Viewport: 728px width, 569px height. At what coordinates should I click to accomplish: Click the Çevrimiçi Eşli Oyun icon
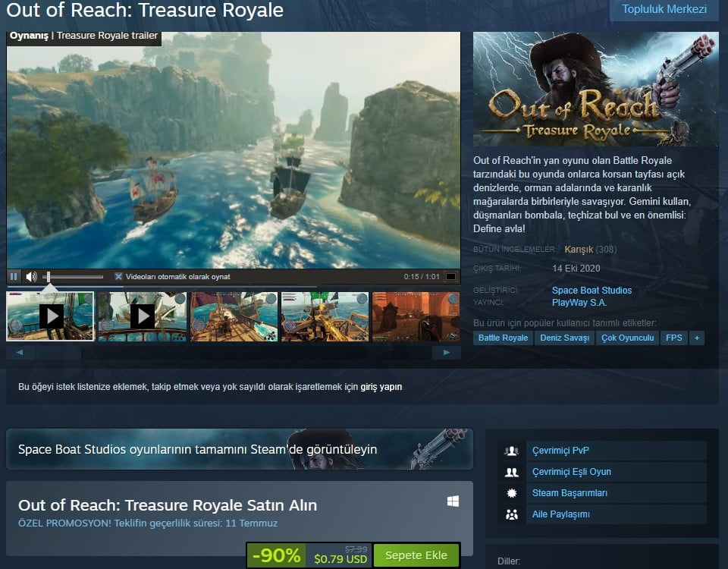pos(511,471)
